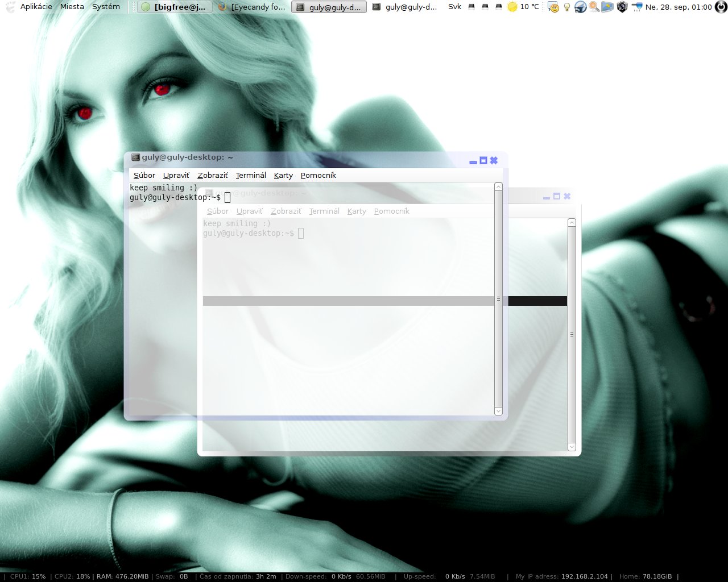Screen dimensions: 728x582
Task: Click the rear terminal prompt line
Action: [x=254, y=233]
